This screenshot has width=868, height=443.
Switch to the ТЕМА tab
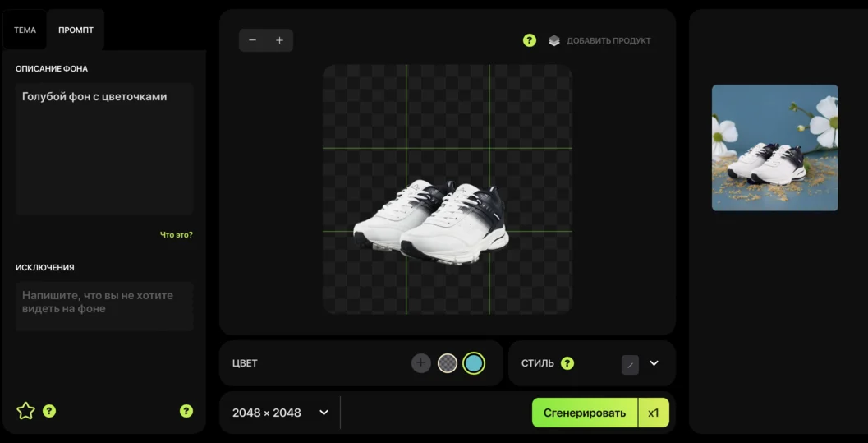[25, 30]
